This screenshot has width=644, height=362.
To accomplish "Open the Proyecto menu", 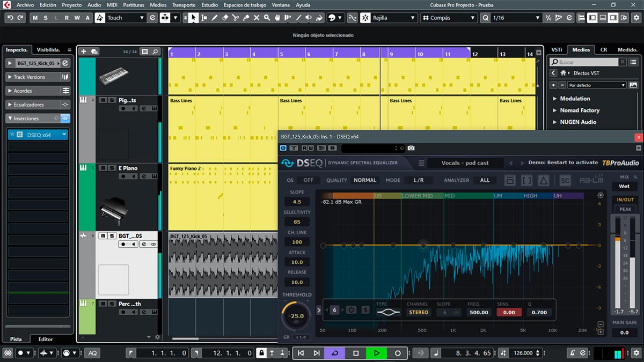I will (71, 5).
